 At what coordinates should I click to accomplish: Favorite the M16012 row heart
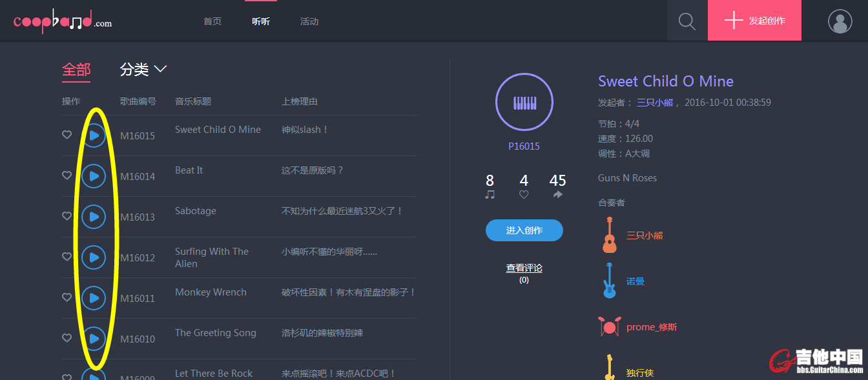[67, 257]
